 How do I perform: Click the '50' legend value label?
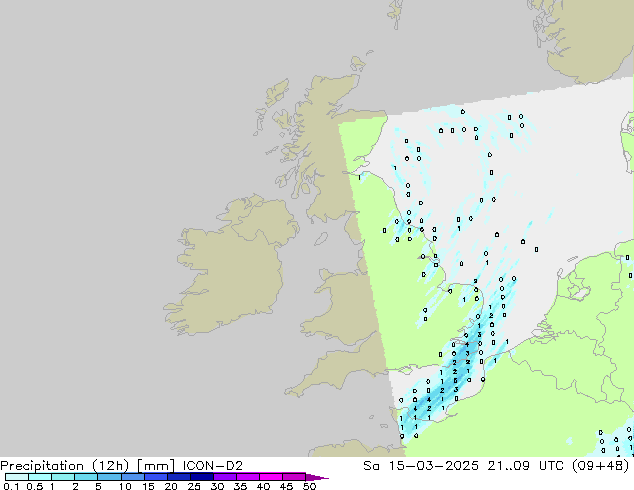309,486
